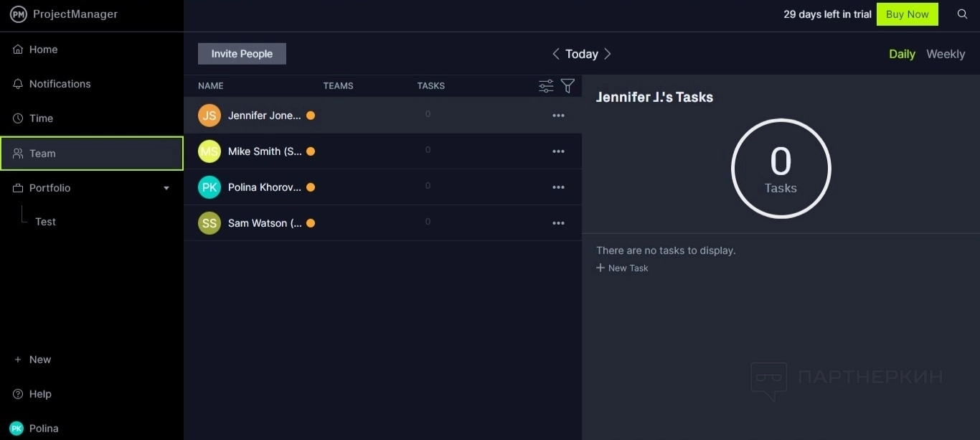The image size is (980, 440).
Task: Go to previous day arrow
Action: [x=556, y=54]
